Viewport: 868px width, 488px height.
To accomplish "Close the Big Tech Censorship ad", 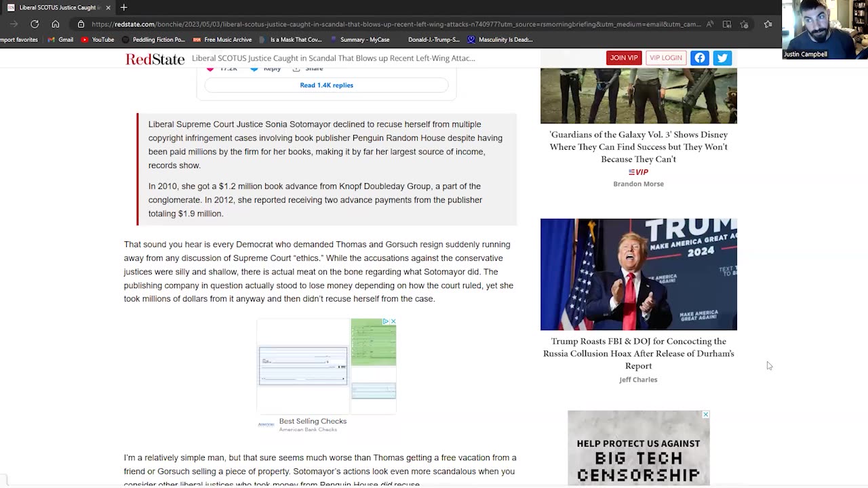I will [706, 414].
